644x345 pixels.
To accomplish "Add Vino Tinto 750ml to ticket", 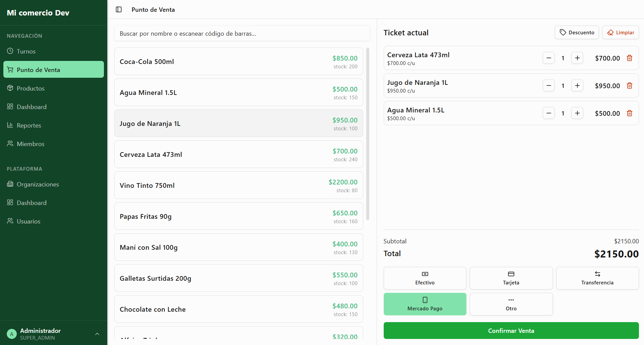I will (x=238, y=185).
